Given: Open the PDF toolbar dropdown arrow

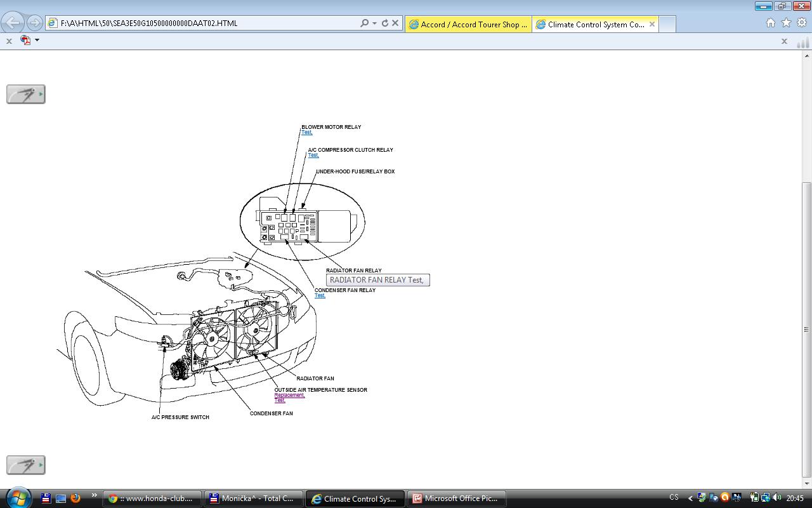Looking at the screenshot, I should coord(37,40).
